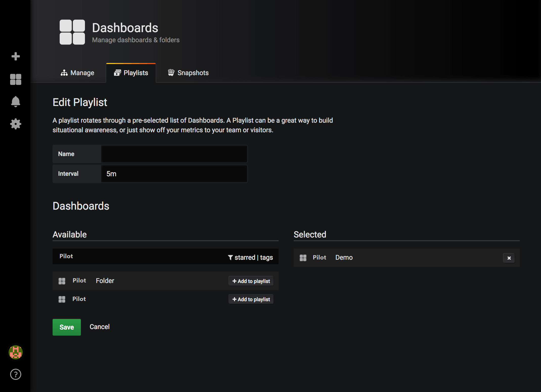The height and width of the screenshot is (392, 541).
Task: Add the Pilot dashboard to playlist
Action: 251,299
